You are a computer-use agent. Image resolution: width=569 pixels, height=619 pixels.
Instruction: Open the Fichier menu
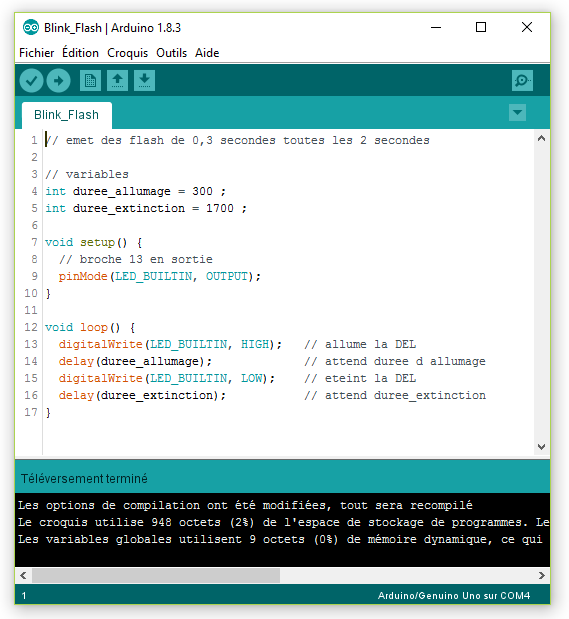click(x=37, y=53)
